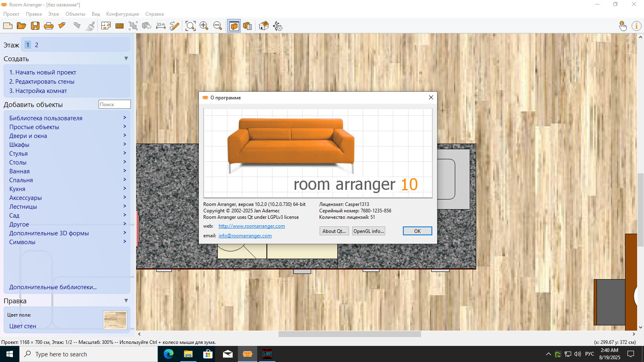Image resolution: width=644 pixels, height=362 pixels.
Task: Open Дополнительные библиотеки link
Action: pyautogui.click(x=53, y=287)
